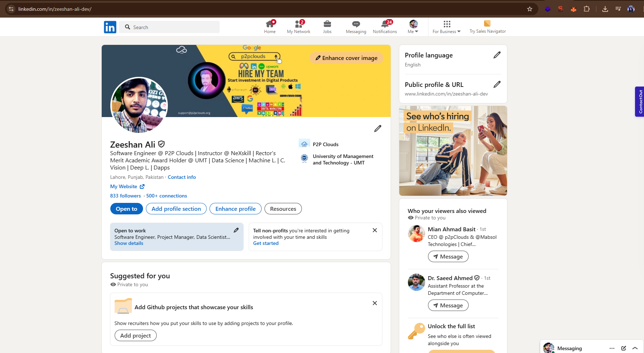
Task: Open Mian Ahmad Basit profile
Action: (x=451, y=229)
